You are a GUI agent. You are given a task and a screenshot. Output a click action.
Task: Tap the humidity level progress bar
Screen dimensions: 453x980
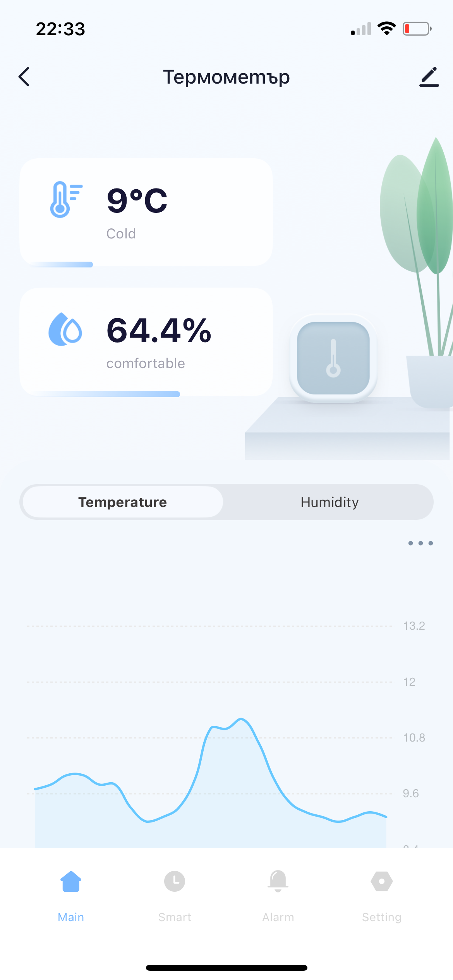tap(106, 394)
